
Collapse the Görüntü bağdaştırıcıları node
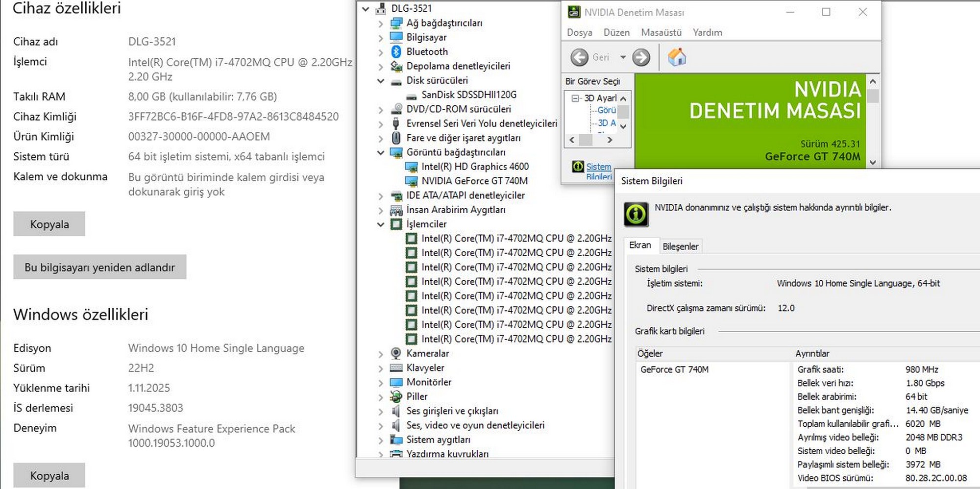click(x=381, y=153)
